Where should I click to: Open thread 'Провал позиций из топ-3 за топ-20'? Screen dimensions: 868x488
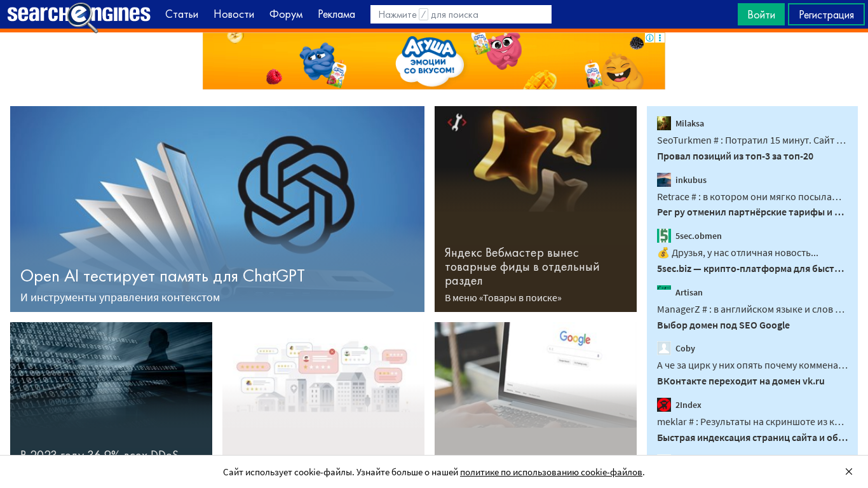pyautogui.click(x=735, y=156)
